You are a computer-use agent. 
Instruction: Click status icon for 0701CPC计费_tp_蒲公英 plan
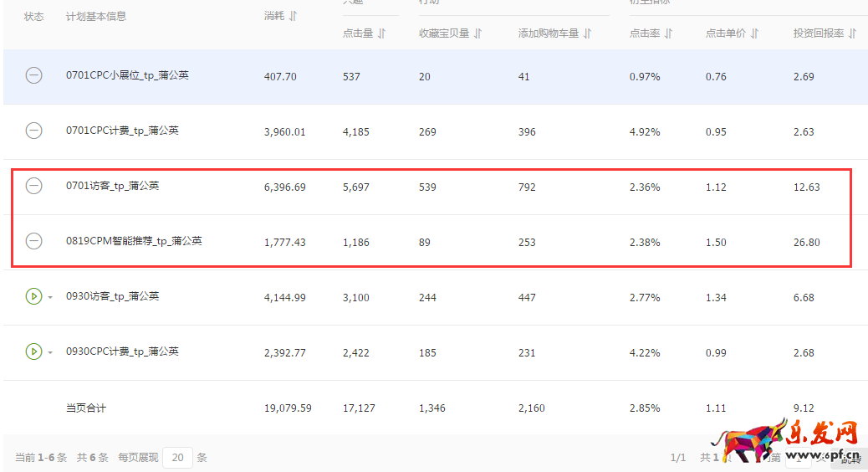point(33,131)
